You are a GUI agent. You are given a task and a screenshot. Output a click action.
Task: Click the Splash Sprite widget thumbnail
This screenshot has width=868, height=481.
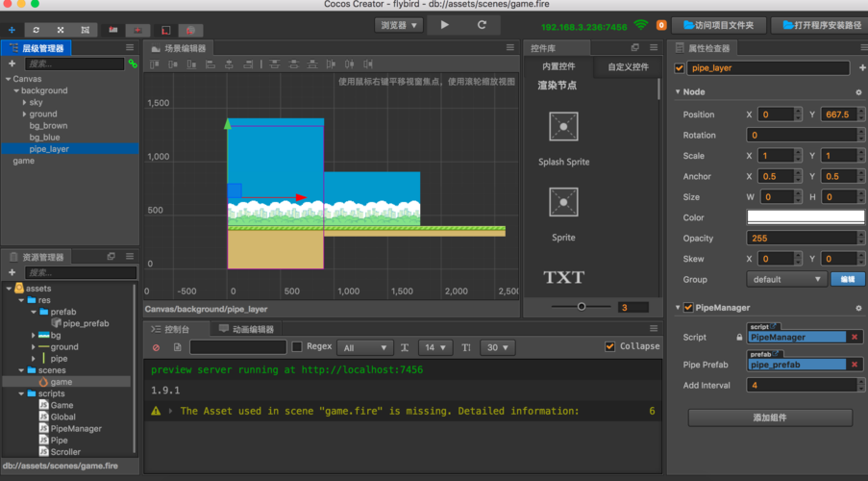click(x=563, y=126)
